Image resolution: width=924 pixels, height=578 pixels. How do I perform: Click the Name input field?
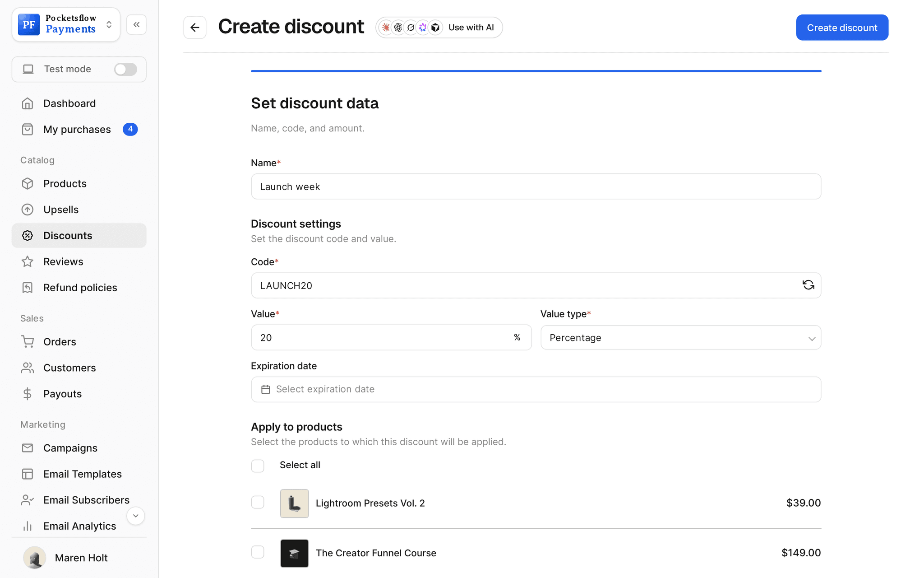point(536,186)
